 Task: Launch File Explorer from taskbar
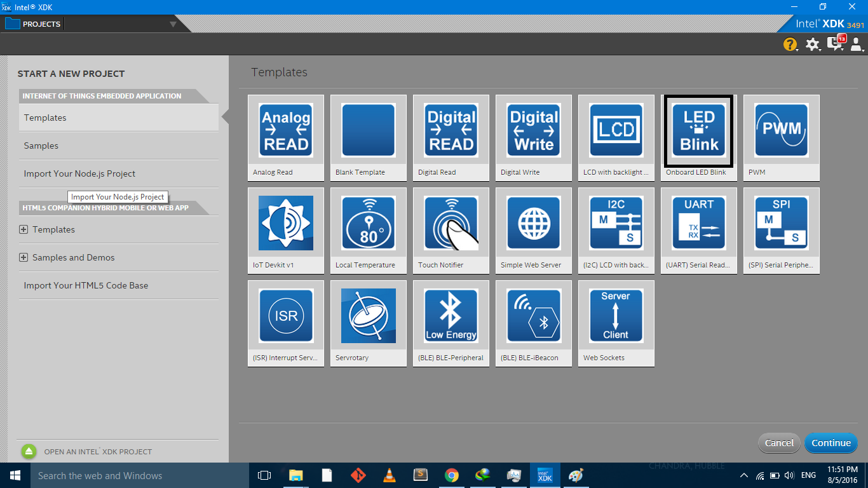[x=296, y=475]
